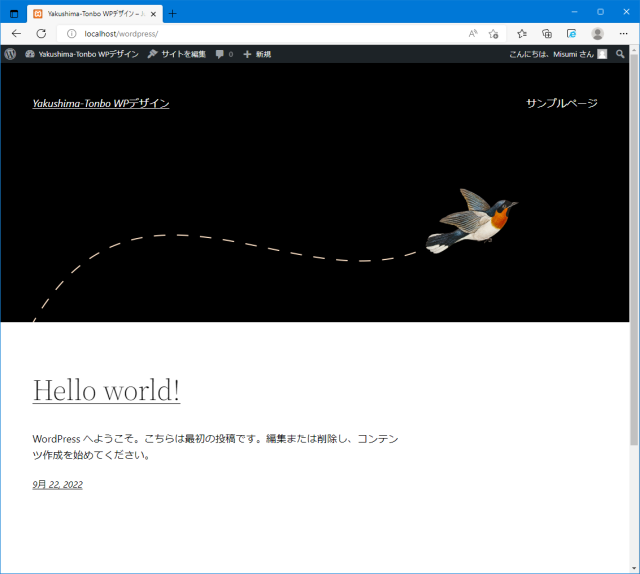Reload the page with the refresh icon

41,33
